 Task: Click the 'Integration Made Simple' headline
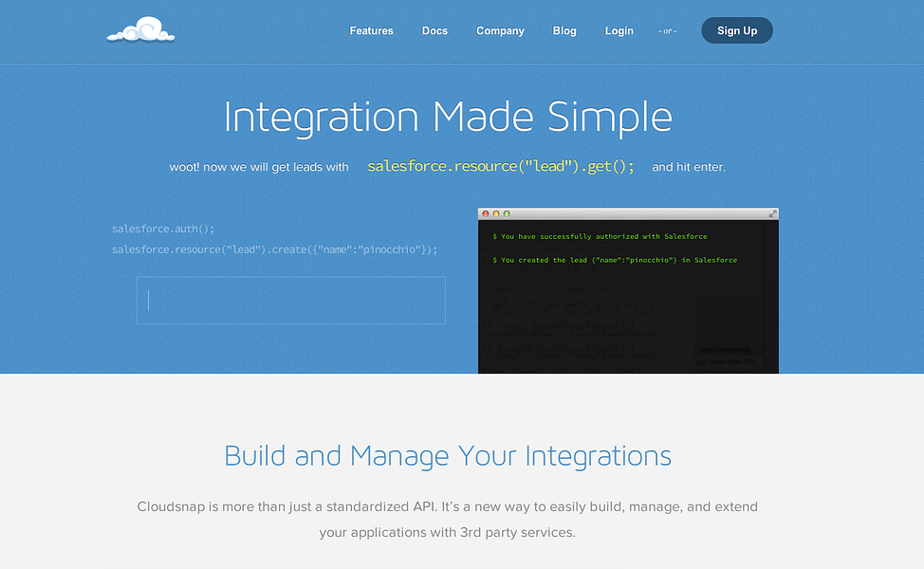point(448,118)
